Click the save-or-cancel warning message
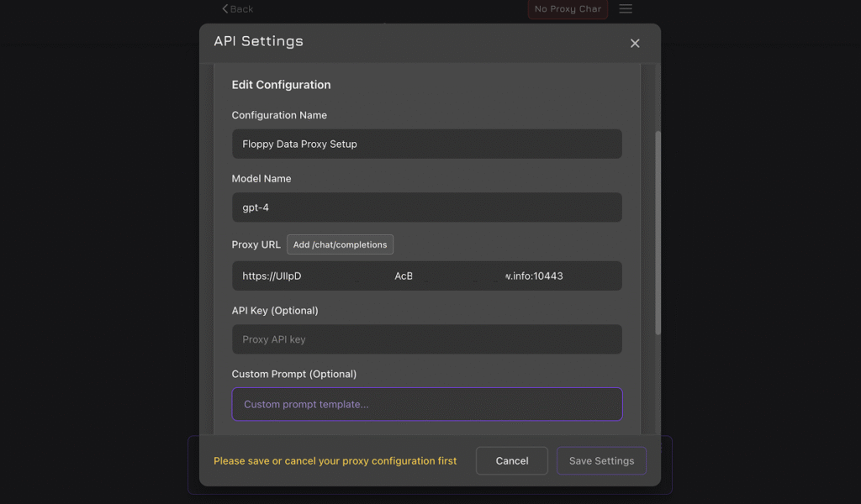Screen dimensions: 861x504 pos(335,460)
